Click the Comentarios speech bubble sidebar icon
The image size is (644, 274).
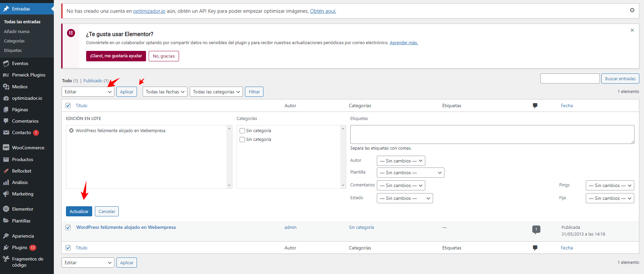[x=6, y=121]
